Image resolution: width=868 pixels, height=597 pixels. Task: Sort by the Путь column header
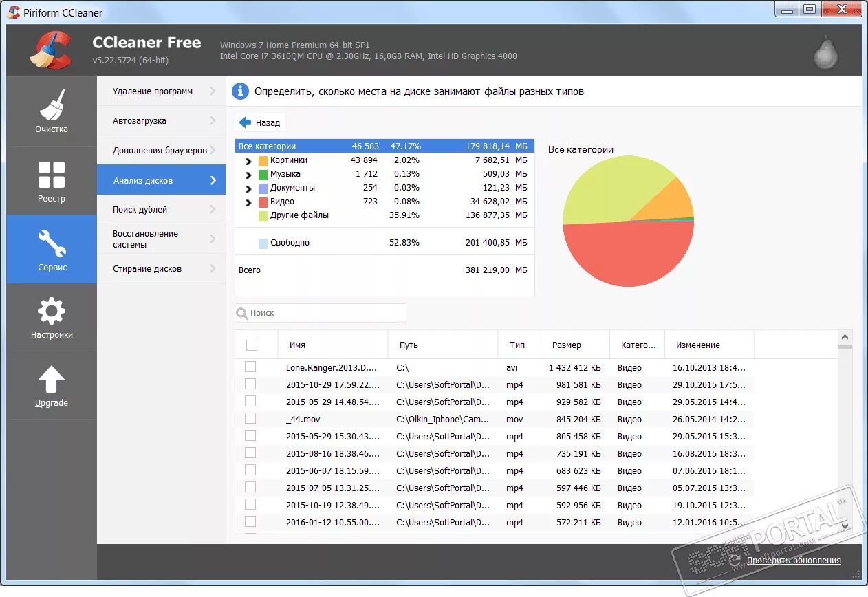pyautogui.click(x=443, y=345)
